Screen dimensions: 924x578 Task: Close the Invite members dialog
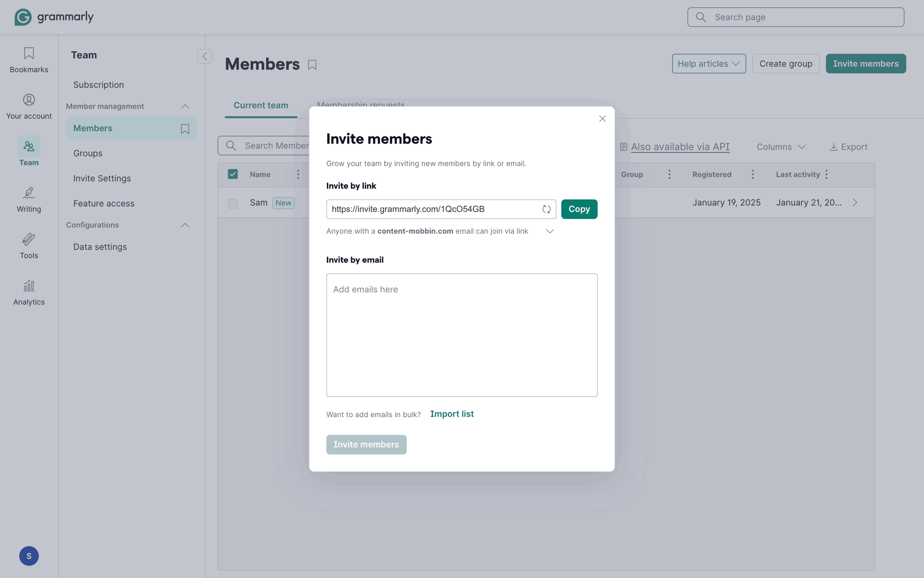(602, 118)
